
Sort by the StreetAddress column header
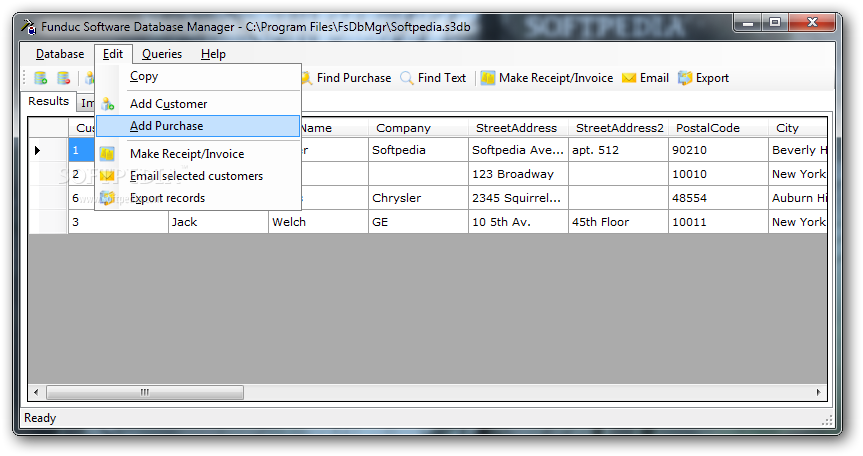(x=518, y=128)
